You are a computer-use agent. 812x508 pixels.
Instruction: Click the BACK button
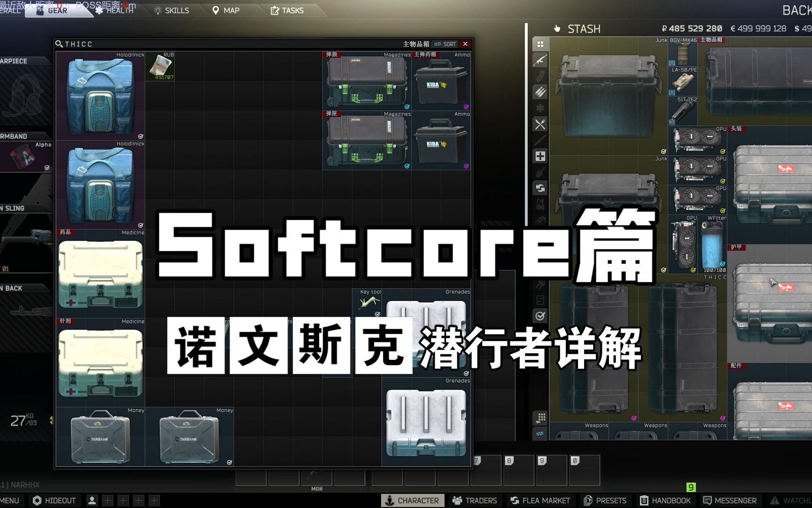797,10
